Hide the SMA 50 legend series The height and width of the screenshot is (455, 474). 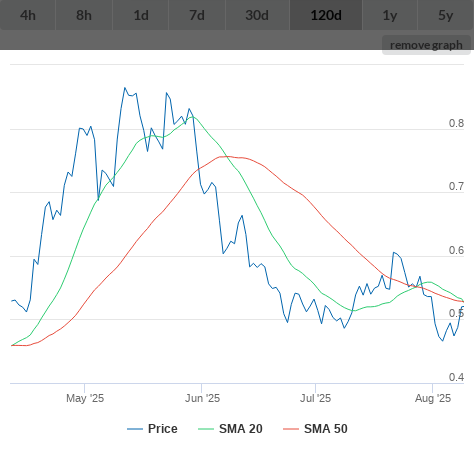point(326,429)
